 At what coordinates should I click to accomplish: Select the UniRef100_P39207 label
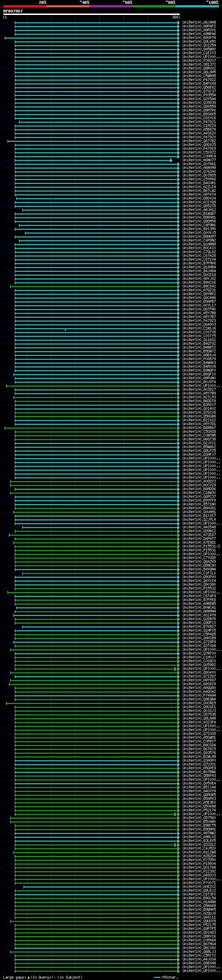[x=199, y=60]
